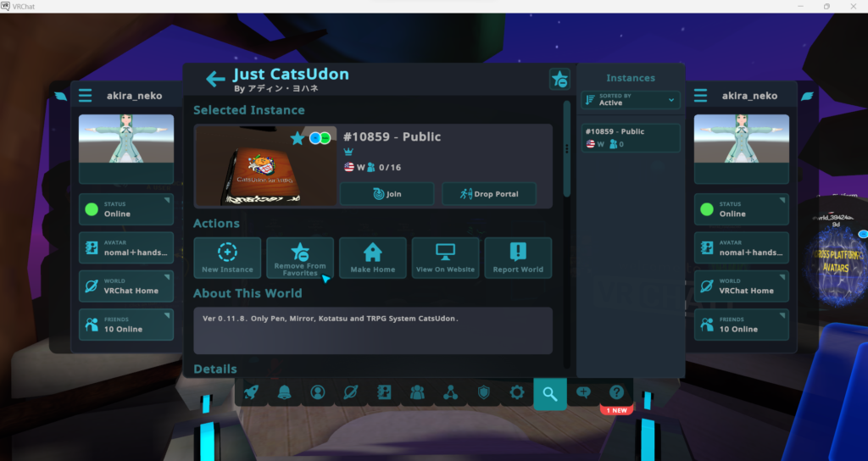This screenshot has width=868, height=461.
Task: Expand World VRChat Home on left panel
Action: (x=126, y=286)
